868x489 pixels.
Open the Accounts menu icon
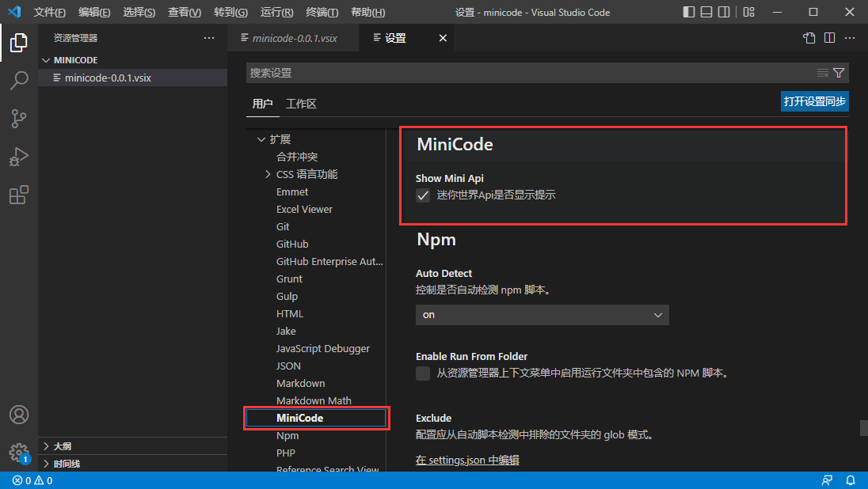click(x=19, y=415)
